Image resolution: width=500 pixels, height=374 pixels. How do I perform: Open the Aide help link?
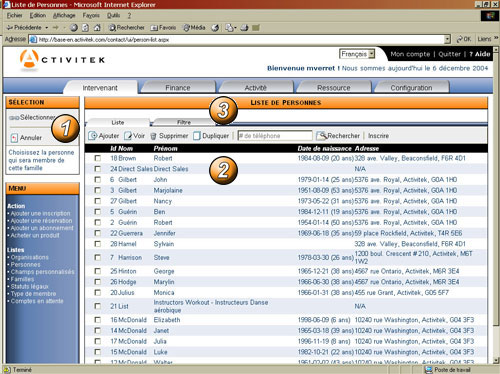click(480, 54)
